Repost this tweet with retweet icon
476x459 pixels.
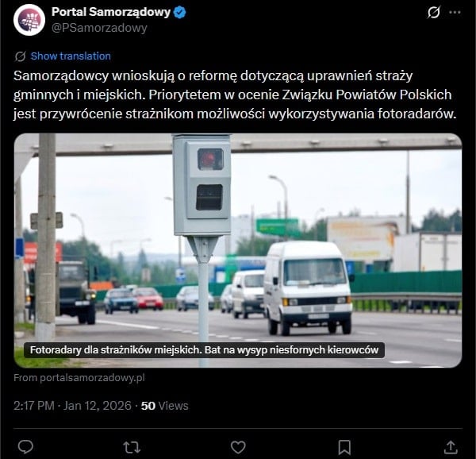(132, 447)
